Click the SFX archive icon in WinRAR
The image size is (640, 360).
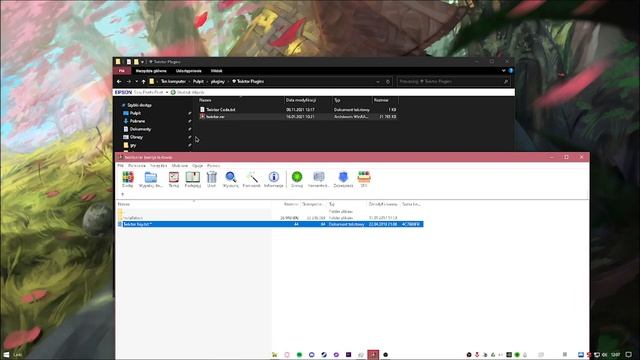tap(364, 180)
